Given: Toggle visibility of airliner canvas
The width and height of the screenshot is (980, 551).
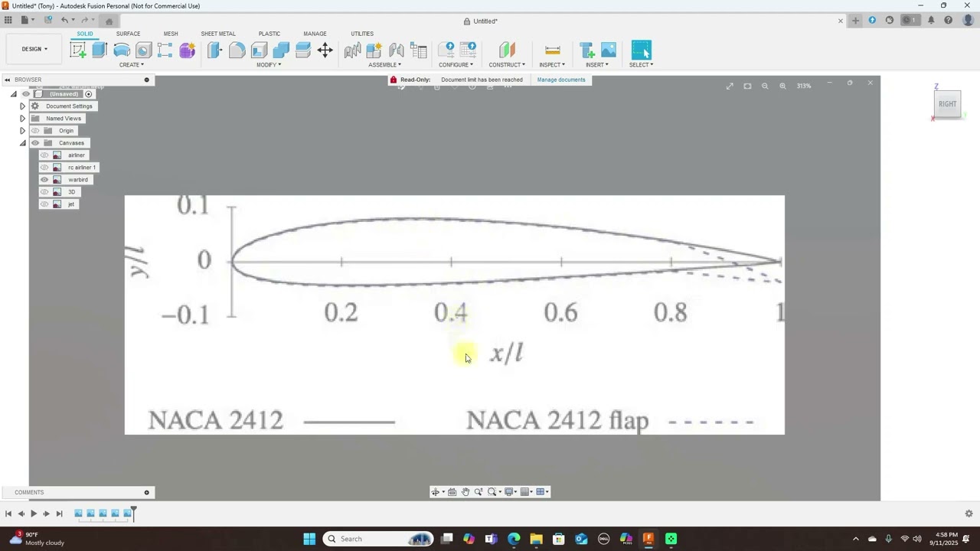Looking at the screenshot, I should pyautogui.click(x=44, y=155).
